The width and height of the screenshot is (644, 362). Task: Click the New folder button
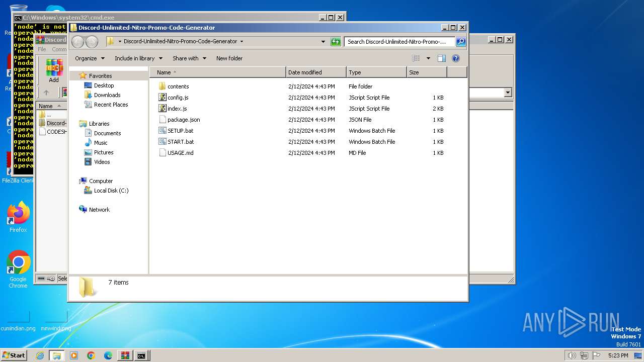pos(229,58)
